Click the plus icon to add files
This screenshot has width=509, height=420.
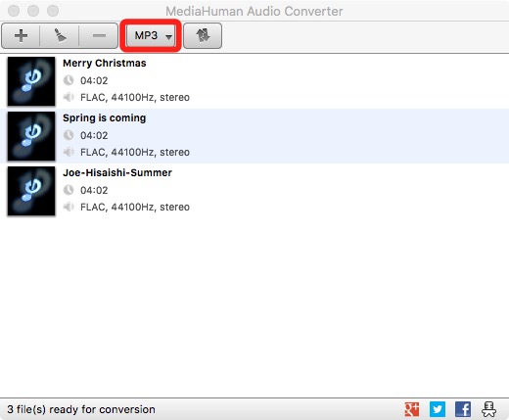click(x=21, y=35)
